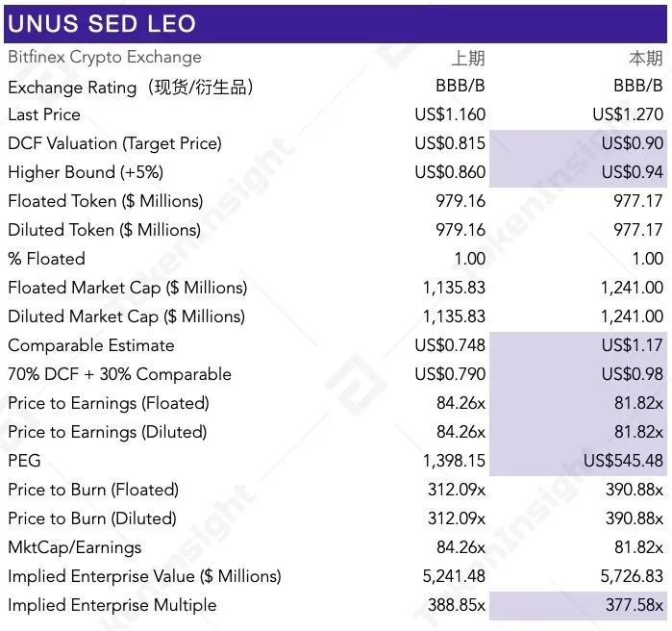Viewport: 672px width, 631px height.
Task: Select the 上期 column header
Action: [468, 58]
